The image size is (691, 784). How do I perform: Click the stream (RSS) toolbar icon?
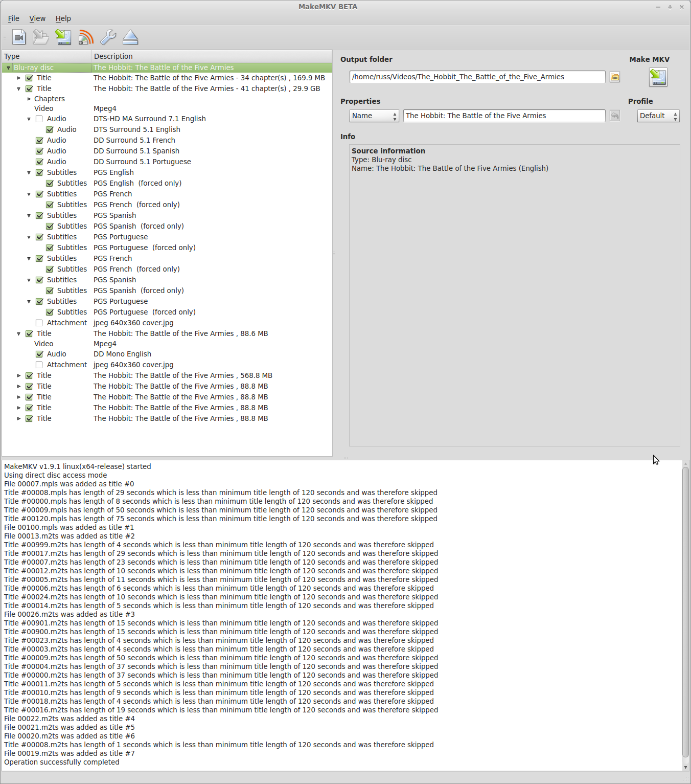(86, 37)
